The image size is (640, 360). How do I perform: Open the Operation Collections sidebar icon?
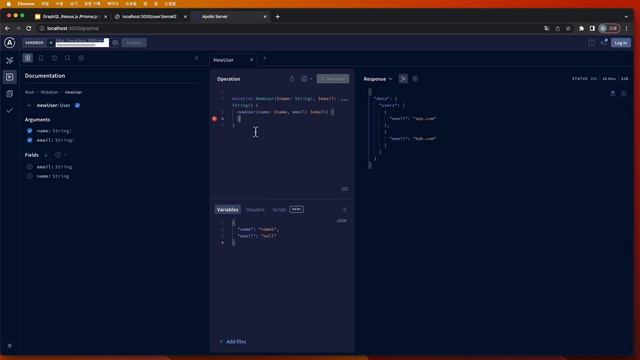point(10,94)
